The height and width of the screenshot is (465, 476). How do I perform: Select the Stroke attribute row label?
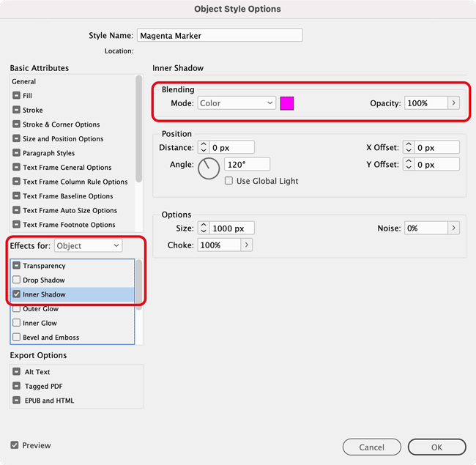(32, 110)
